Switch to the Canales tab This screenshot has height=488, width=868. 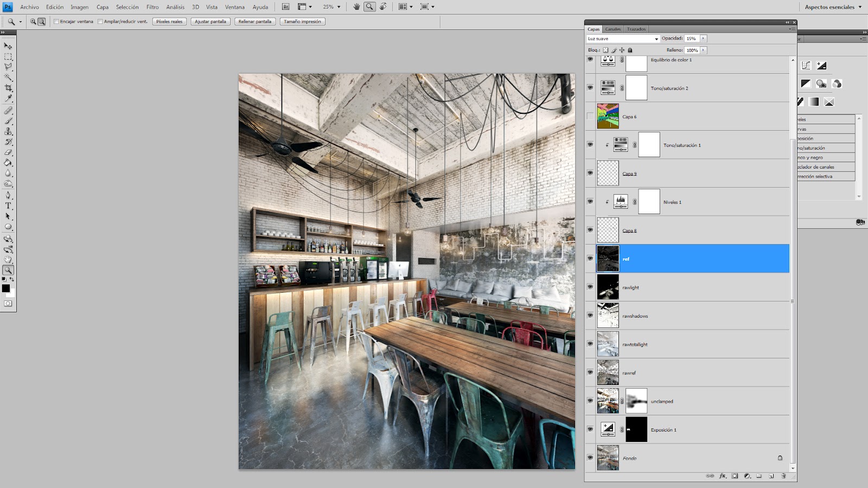click(613, 29)
